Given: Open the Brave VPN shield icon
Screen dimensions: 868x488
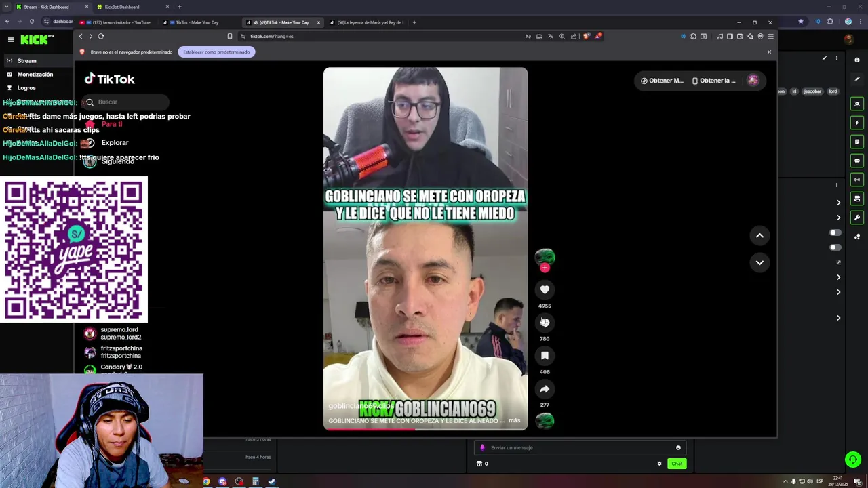Looking at the screenshot, I should click(x=760, y=36).
